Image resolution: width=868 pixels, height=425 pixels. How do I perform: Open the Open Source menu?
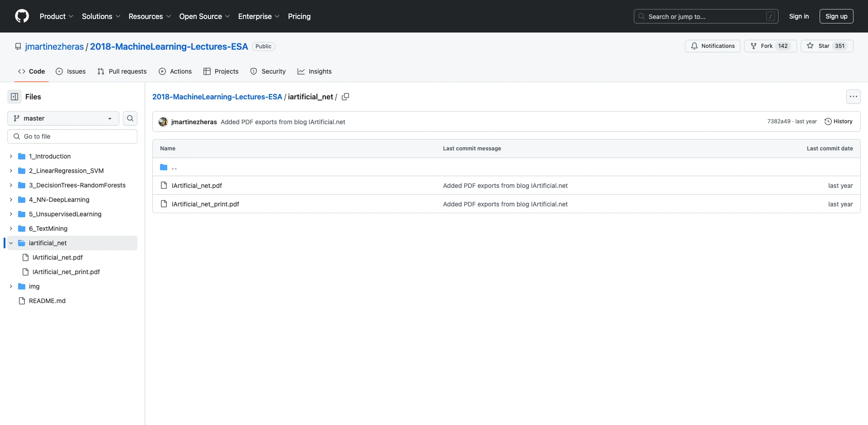pos(204,16)
